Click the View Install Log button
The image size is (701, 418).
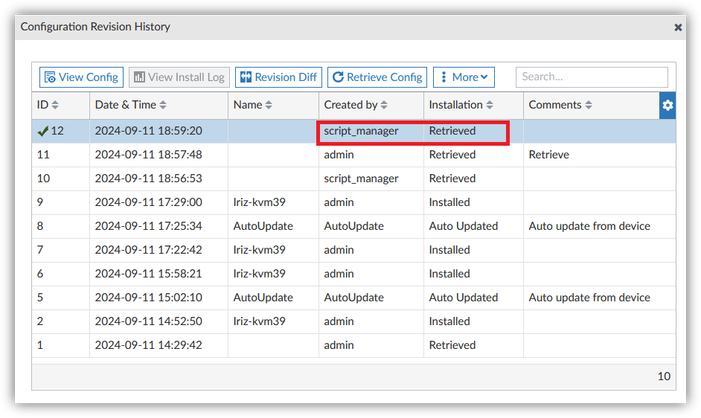pyautogui.click(x=179, y=77)
